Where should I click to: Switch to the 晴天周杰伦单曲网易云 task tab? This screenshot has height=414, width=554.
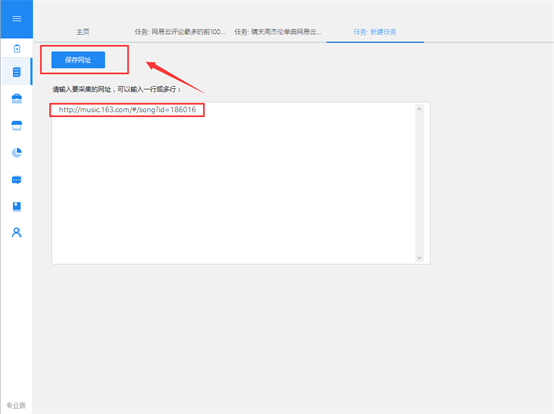tap(278, 32)
